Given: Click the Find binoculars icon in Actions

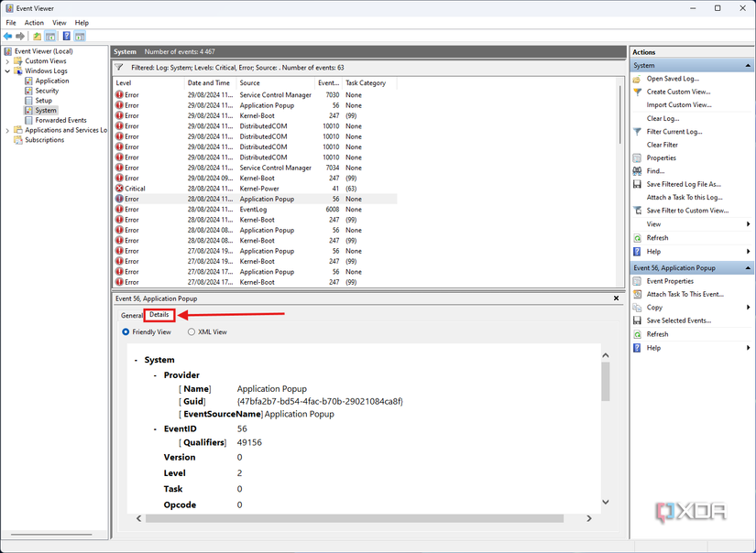Looking at the screenshot, I should 638,171.
